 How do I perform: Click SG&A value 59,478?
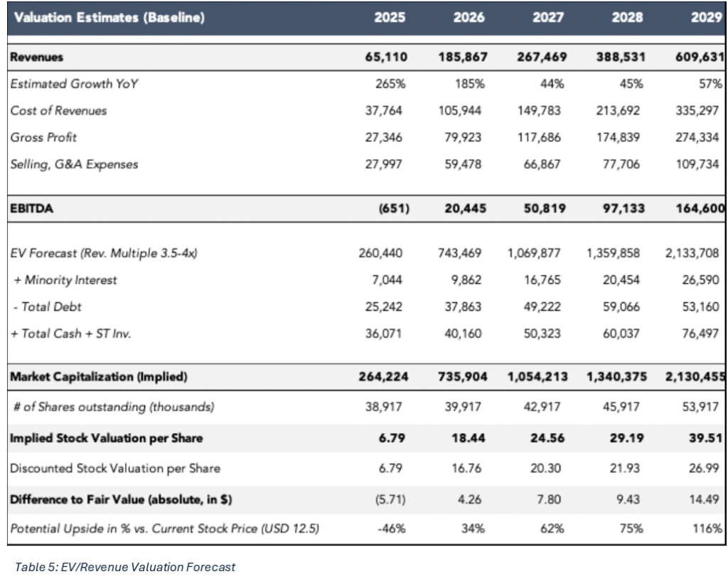pos(463,164)
